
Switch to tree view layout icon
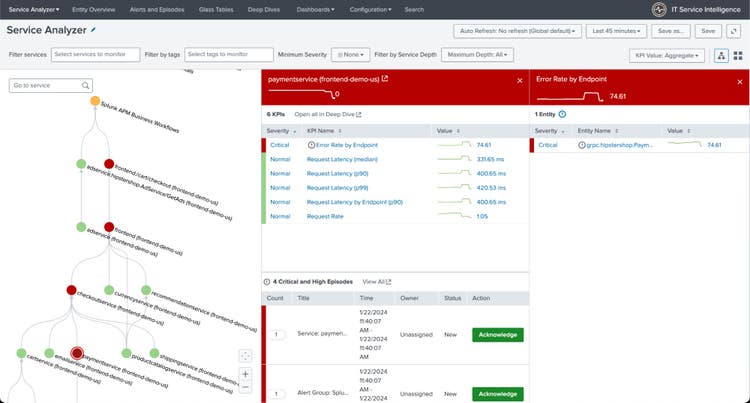[721, 55]
